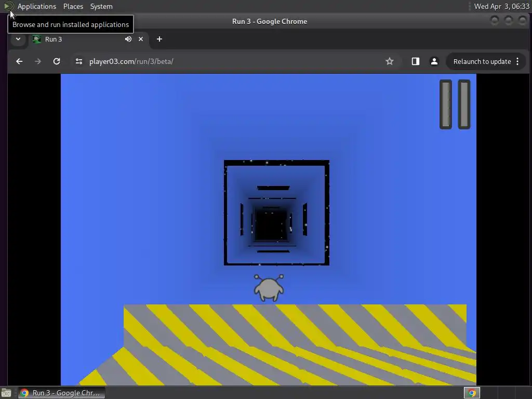Click the show desktop icon

pyautogui.click(x=6, y=393)
